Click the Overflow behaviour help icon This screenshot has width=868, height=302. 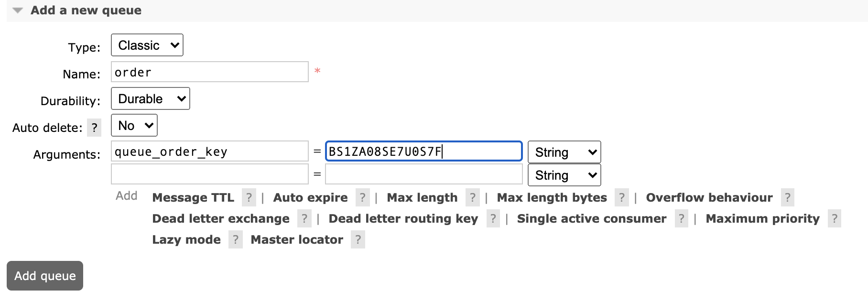(x=788, y=198)
